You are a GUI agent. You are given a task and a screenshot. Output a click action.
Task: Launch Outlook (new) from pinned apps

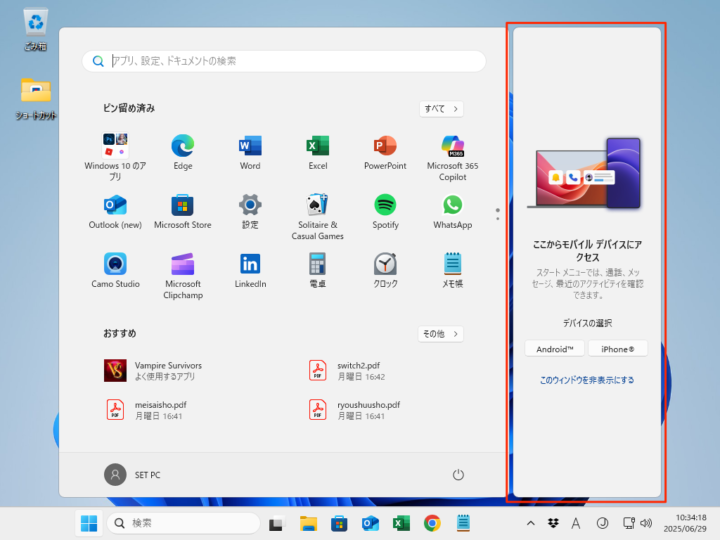[x=115, y=211]
